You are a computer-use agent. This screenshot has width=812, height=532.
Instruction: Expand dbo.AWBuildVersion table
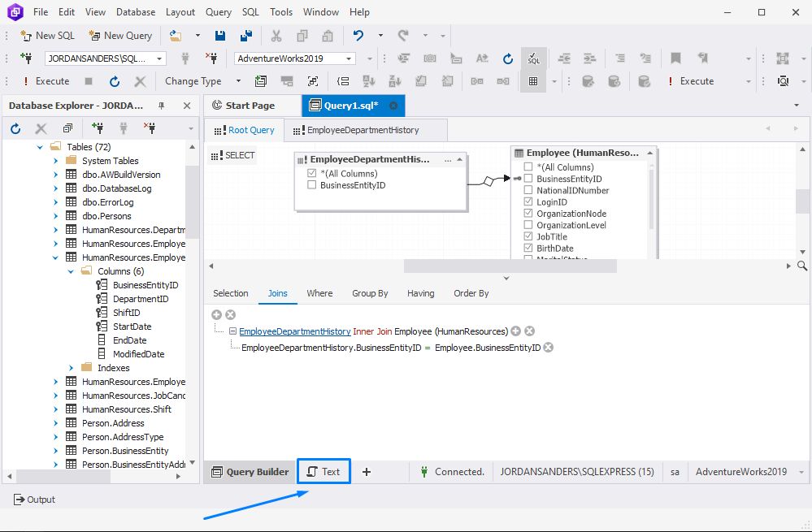point(55,175)
